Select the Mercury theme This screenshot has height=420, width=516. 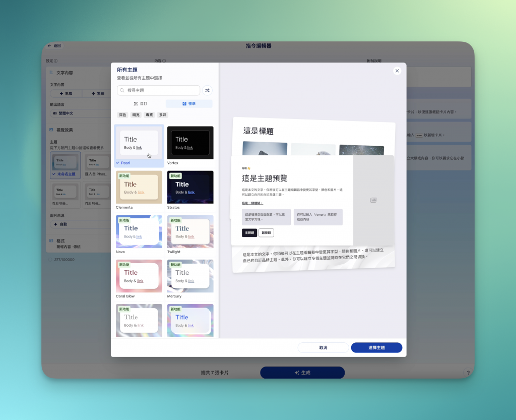point(190,279)
